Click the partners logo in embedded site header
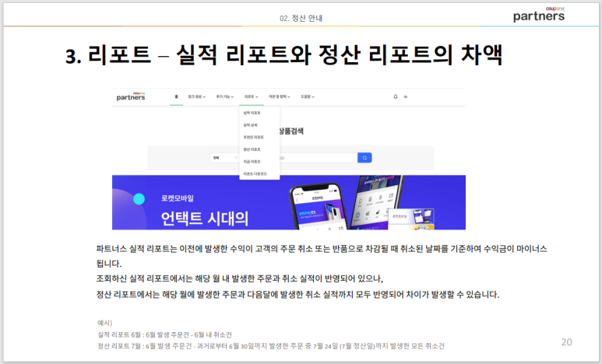 click(x=131, y=96)
